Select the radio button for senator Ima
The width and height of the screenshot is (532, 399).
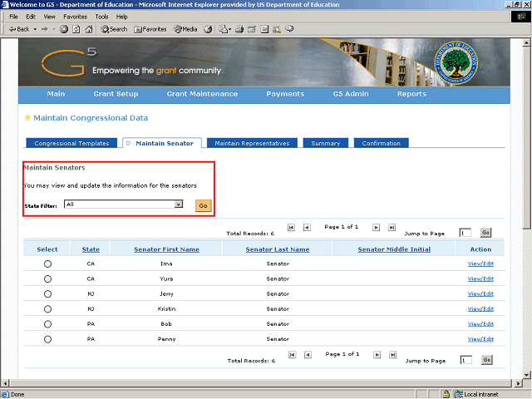point(47,264)
